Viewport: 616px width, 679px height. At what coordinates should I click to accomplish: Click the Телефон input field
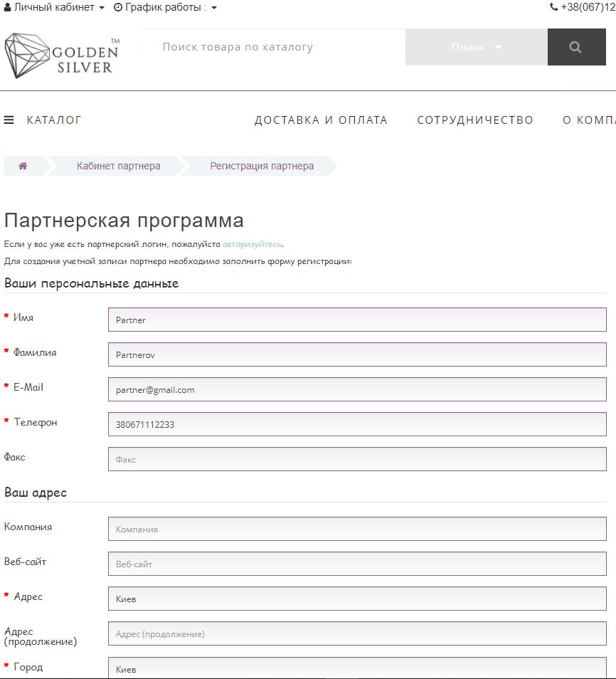[357, 424]
